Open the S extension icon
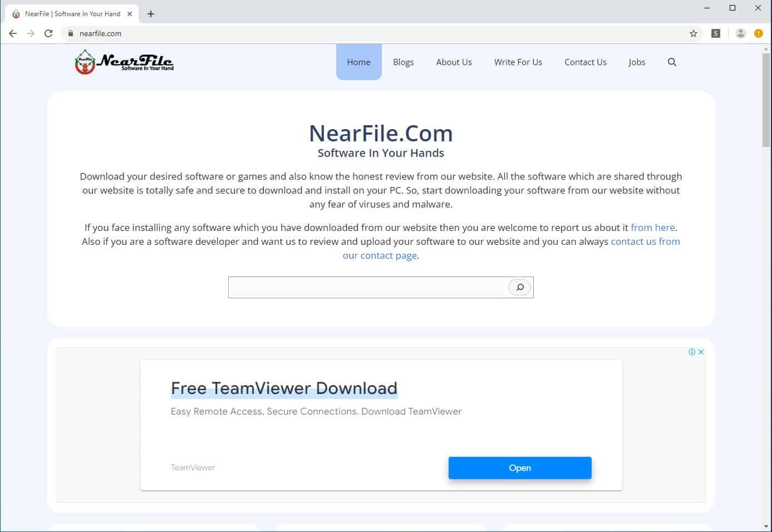 tap(716, 33)
